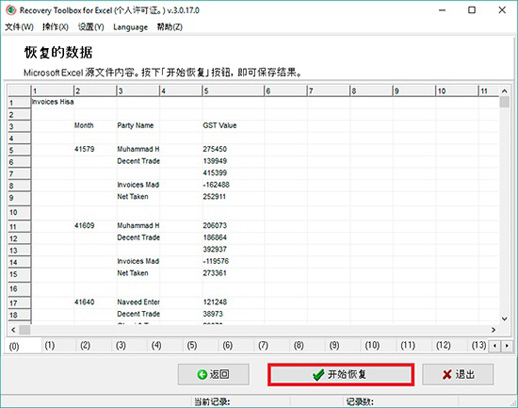Click the Recovery Toolbox app icon in title bar
The image size is (518, 408).
11,10
